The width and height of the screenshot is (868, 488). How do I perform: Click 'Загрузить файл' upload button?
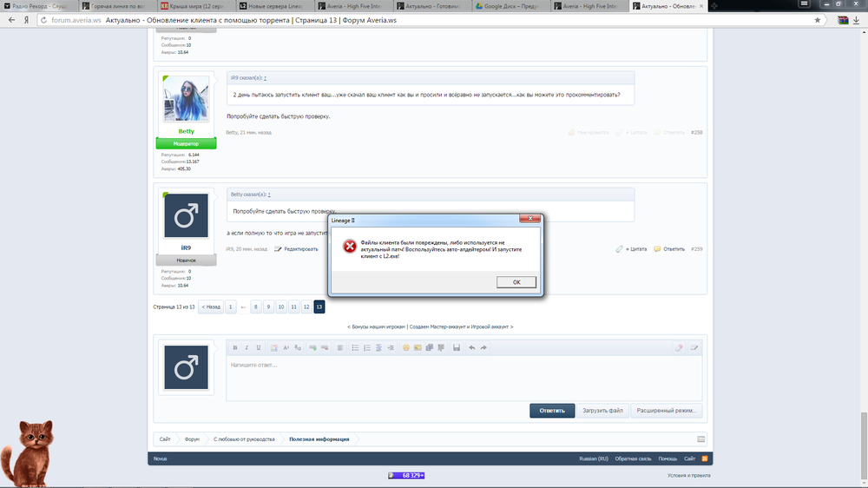tap(602, 411)
